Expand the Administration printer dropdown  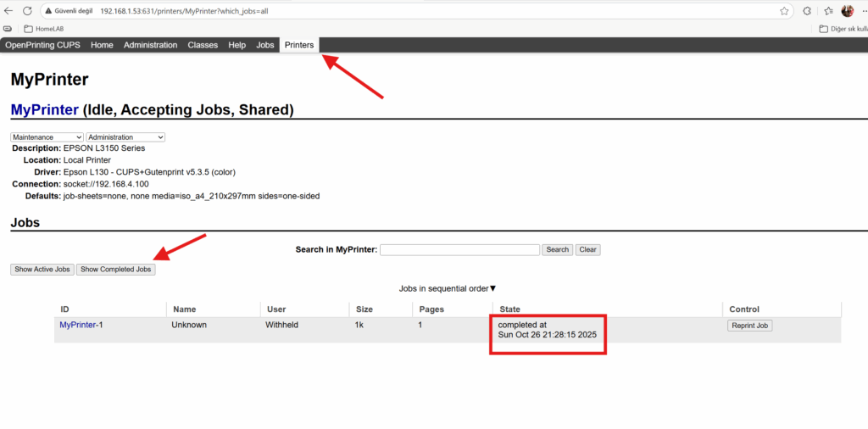(x=125, y=137)
